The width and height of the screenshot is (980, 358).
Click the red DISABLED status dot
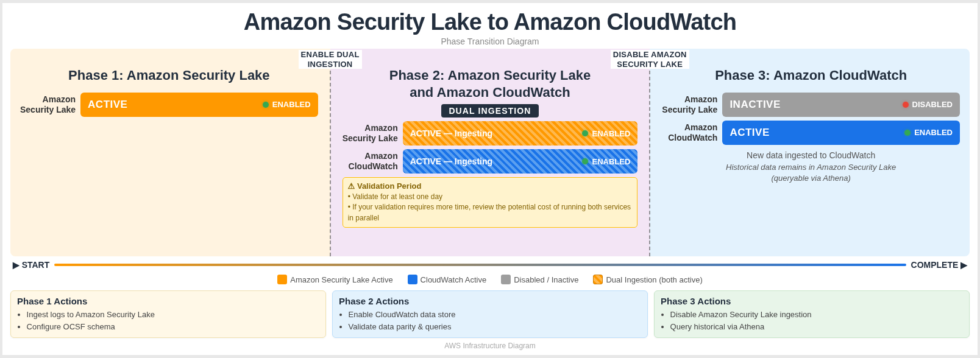tap(906, 105)
